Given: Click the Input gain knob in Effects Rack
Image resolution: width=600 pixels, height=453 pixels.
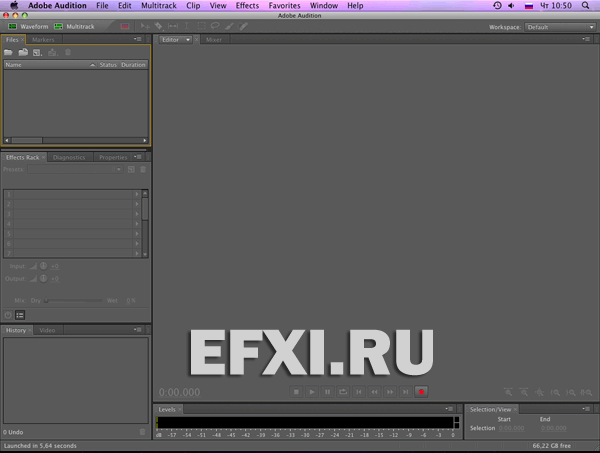Looking at the screenshot, I should pos(44,266).
